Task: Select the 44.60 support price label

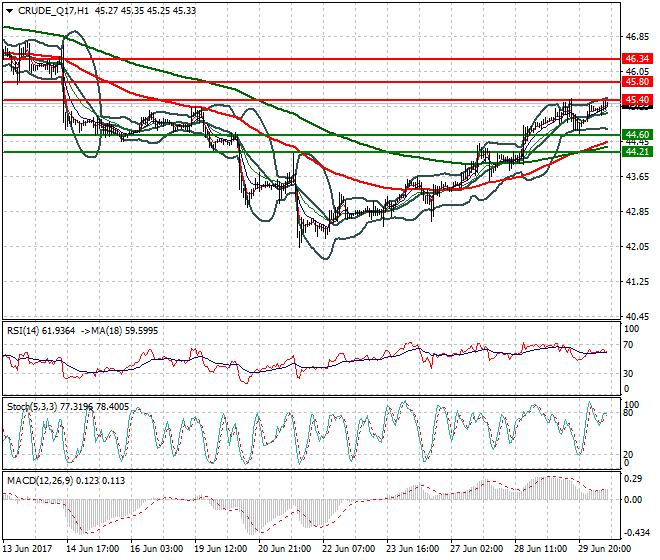Action: pyautogui.click(x=637, y=135)
